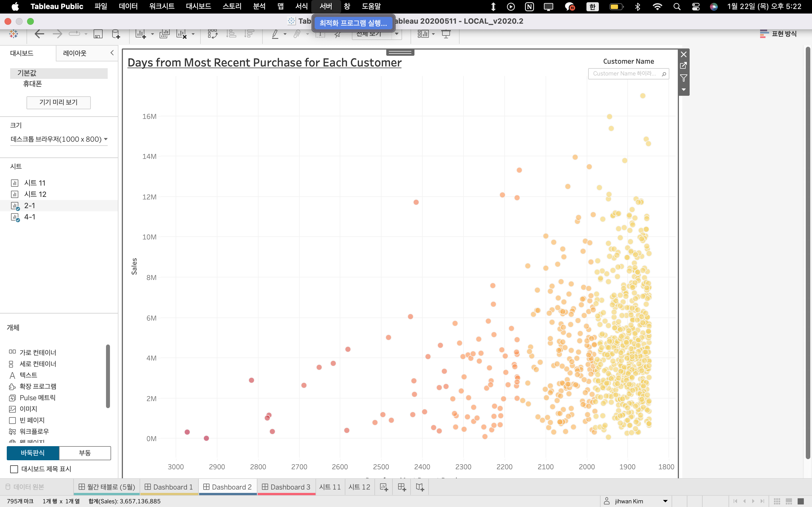
Task: Switch to the Dashboard 3 tab
Action: coord(286,487)
